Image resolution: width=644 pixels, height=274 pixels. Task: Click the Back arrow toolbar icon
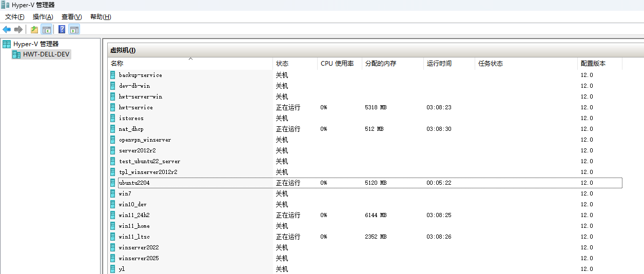(7, 30)
